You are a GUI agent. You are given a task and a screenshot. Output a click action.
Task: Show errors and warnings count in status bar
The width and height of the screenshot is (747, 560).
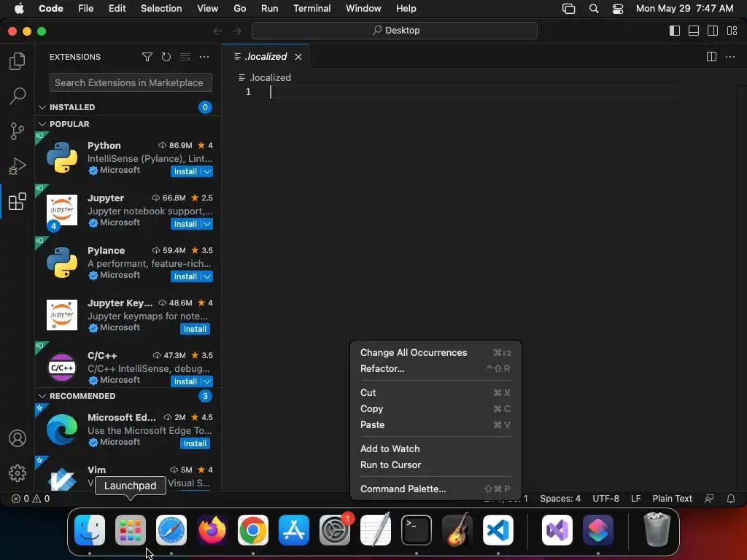pyautogui.click(x=31, y=499)
